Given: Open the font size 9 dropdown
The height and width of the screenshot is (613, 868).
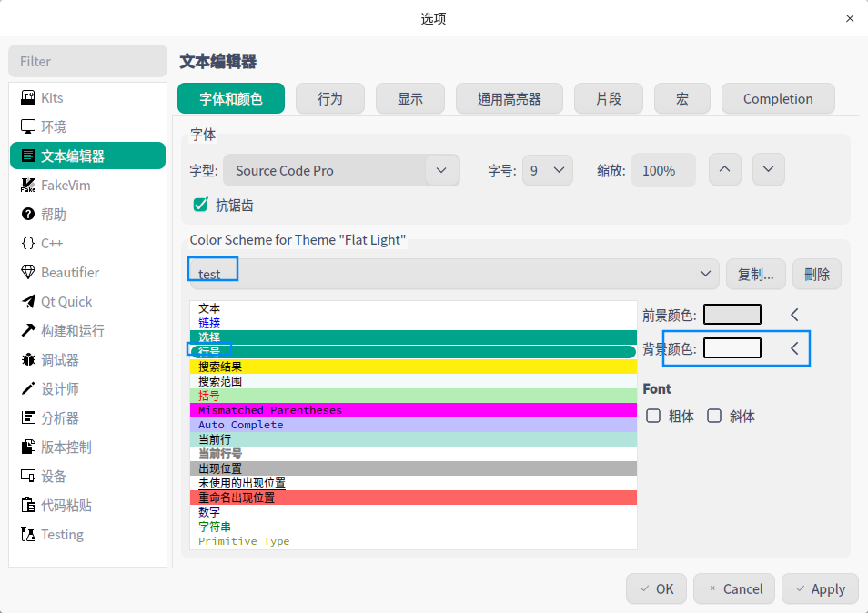Looking at the screenshot, I should [547, 170].
